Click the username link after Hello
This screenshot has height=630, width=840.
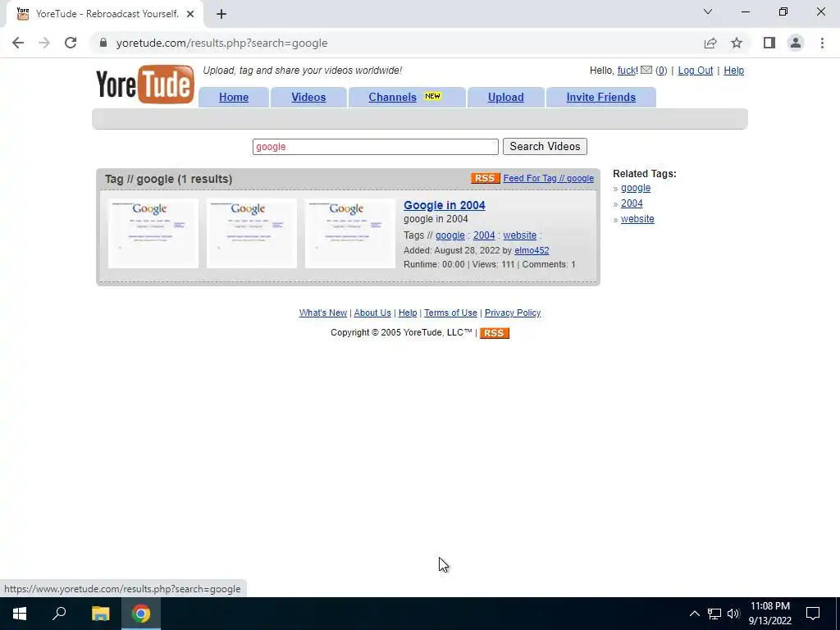tap(627, 71)
